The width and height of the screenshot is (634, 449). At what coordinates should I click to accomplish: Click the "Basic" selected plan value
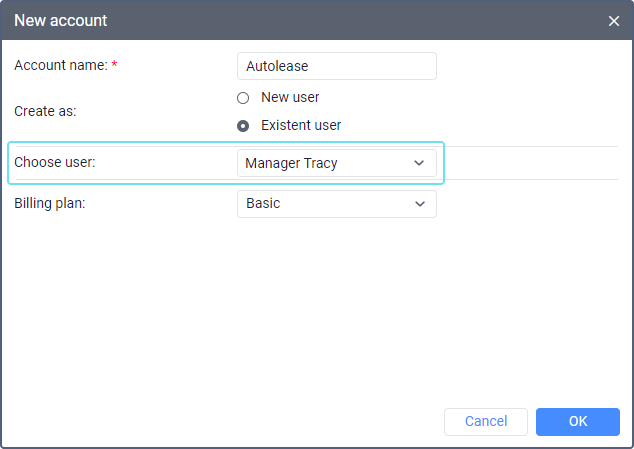263,204
